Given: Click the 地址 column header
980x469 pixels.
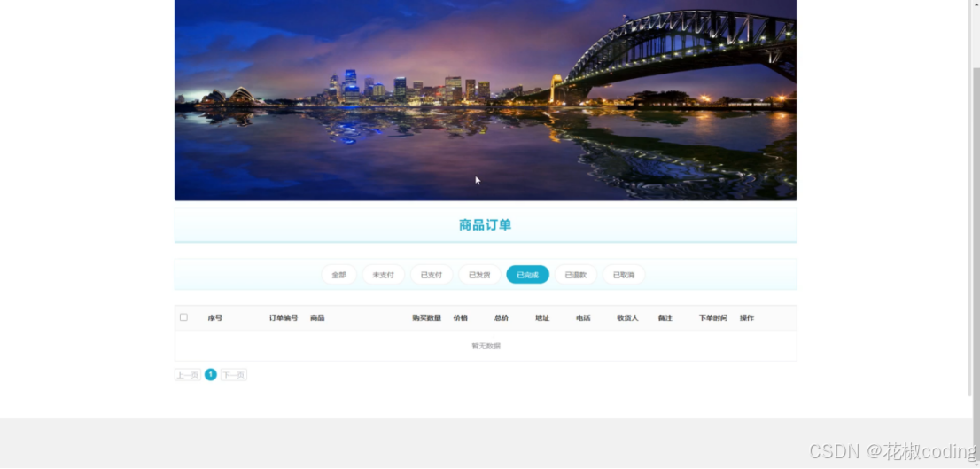Looking at the screenshot, I should tap(542, 318).
